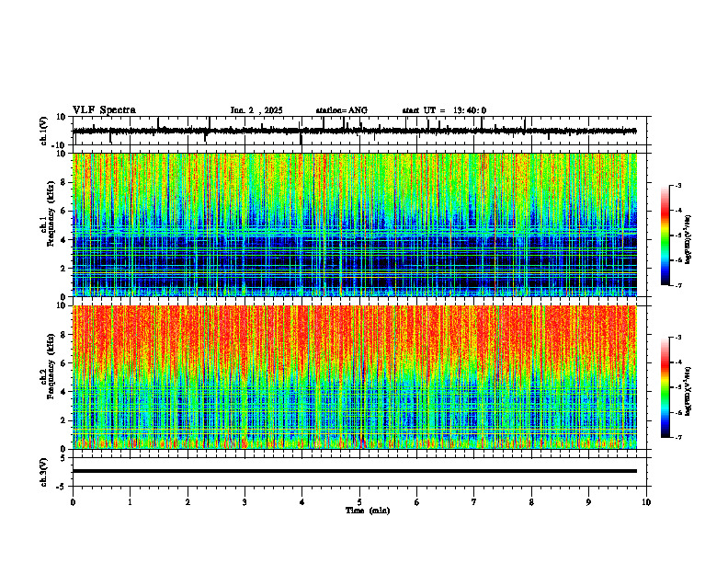Click the color scale bar beside ch.1 spectrogram
This screenshot has height=563, width=728.
pyautogui.click(x=665, y=236)
